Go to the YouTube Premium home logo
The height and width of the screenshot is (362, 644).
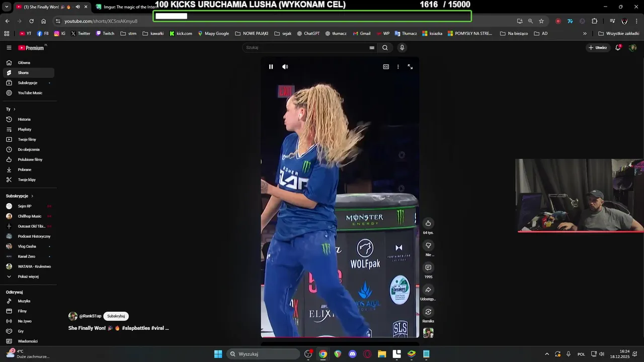pyautogui.click(x=32, y=48)
